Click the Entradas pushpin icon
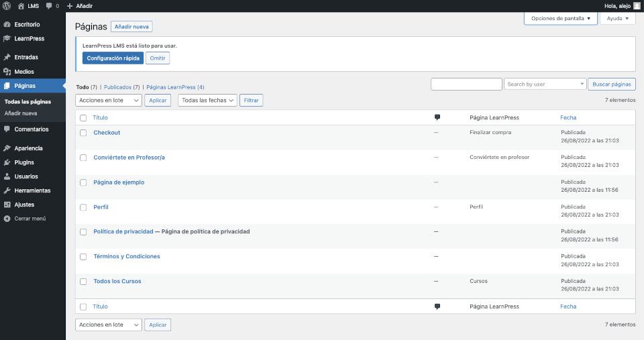644x340 pixels. point(7,57)
